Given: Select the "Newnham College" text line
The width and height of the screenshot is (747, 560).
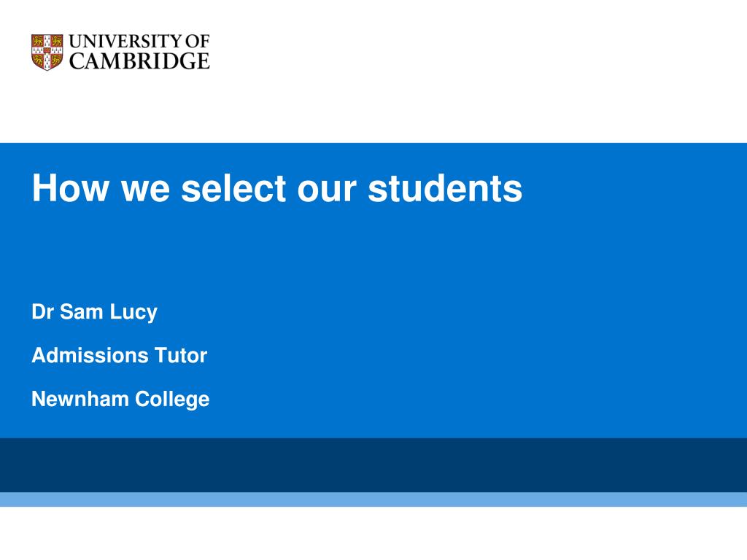Looking at the screenshot, I should pyautogui.click(x=120, y=400).
